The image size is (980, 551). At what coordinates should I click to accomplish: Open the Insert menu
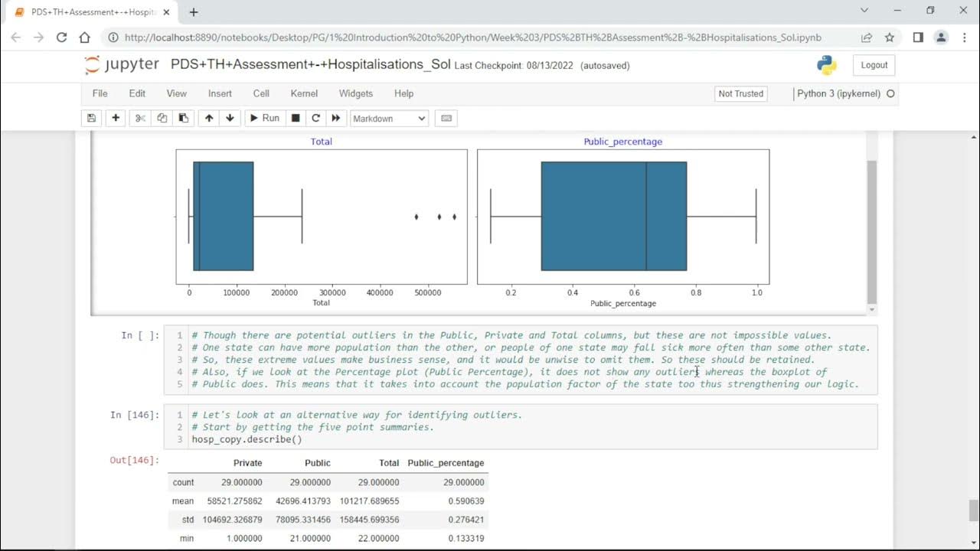(x=220, y=93)
